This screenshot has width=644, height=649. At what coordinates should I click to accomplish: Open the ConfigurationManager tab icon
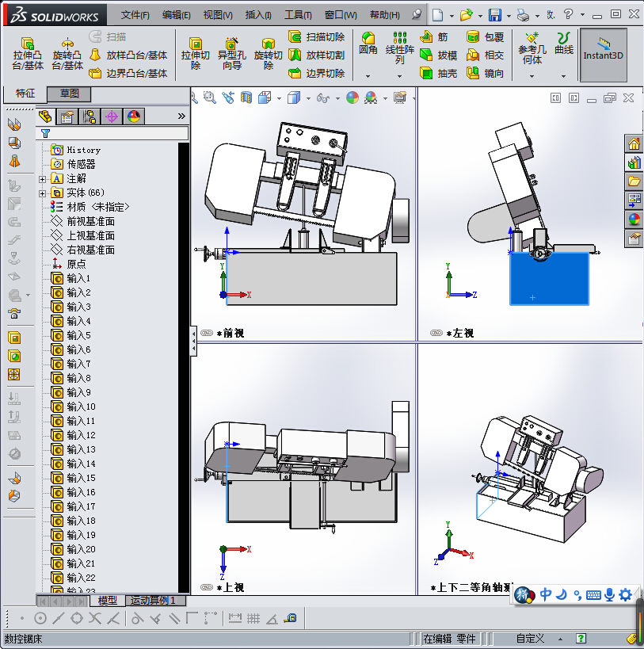[90, 116]
